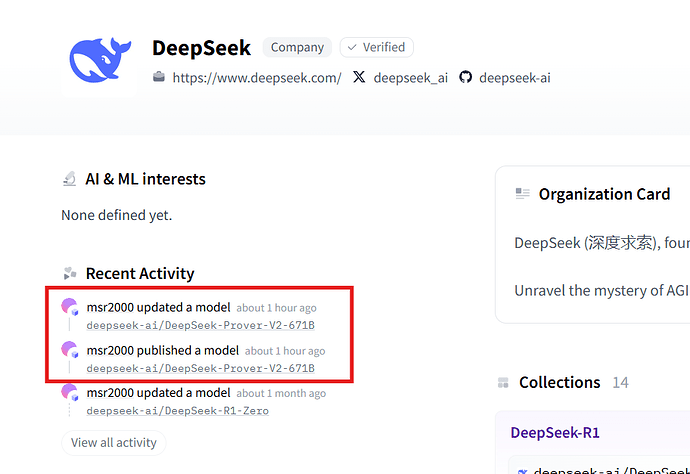Click the DeepSeek organization title
690x474 pixels.
(202, 48)
